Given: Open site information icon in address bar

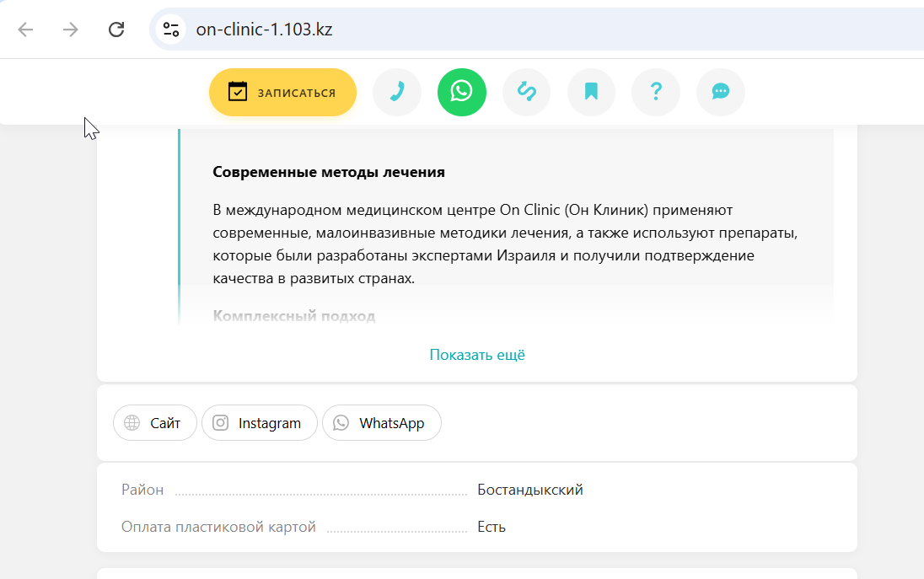Looking at the screenshot, I should (171, 29).
